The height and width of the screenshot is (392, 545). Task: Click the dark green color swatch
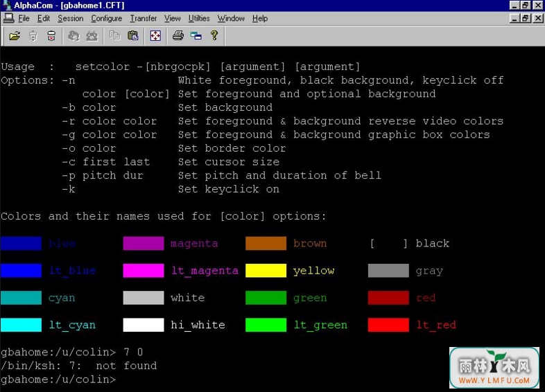pyautogui.click(x=266, y=298)
